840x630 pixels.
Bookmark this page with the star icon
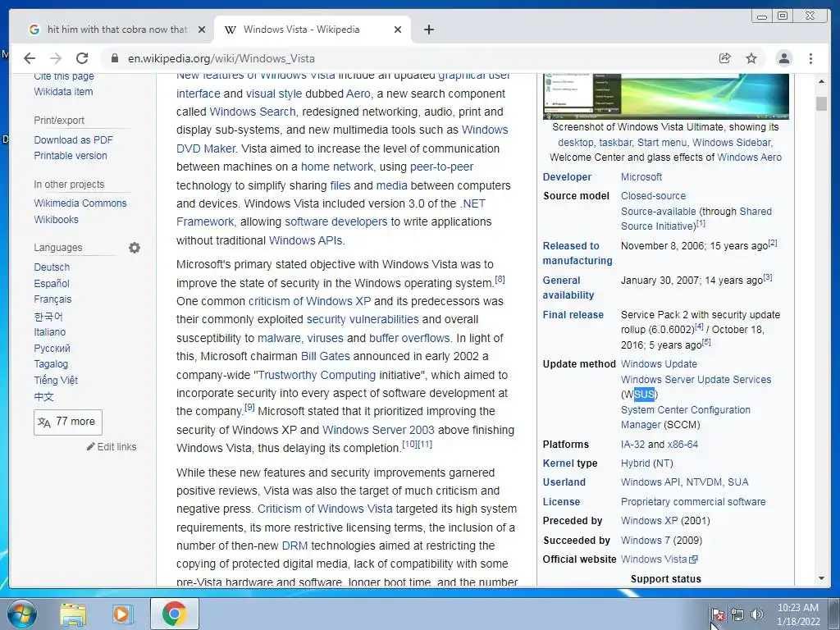point(751,58)
